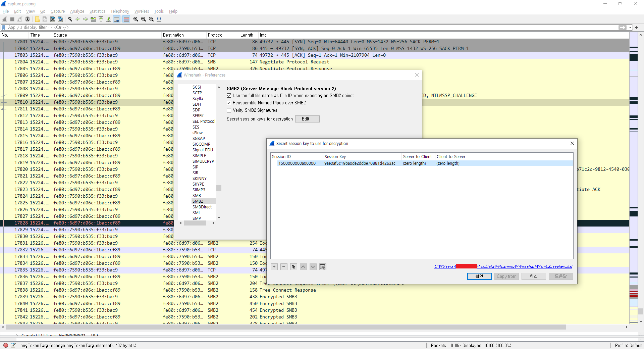
Task: Move the session key entry up
Action: [303, 267]
